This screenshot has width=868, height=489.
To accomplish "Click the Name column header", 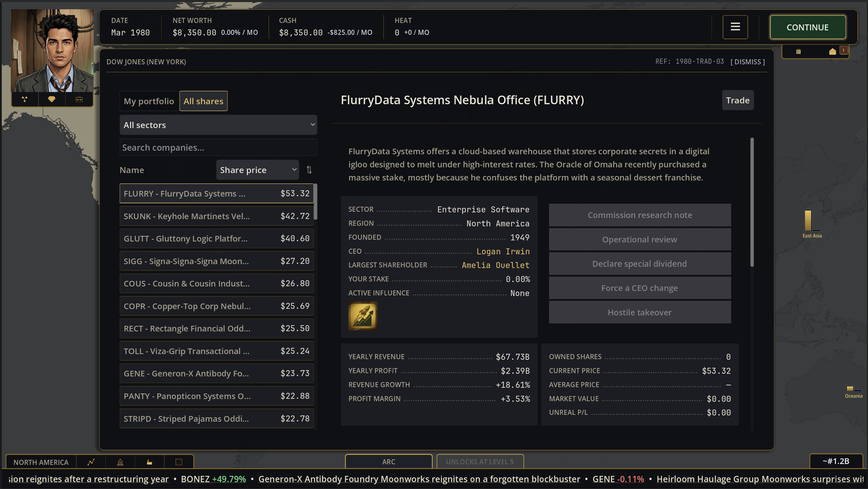I will coord(132,170).
